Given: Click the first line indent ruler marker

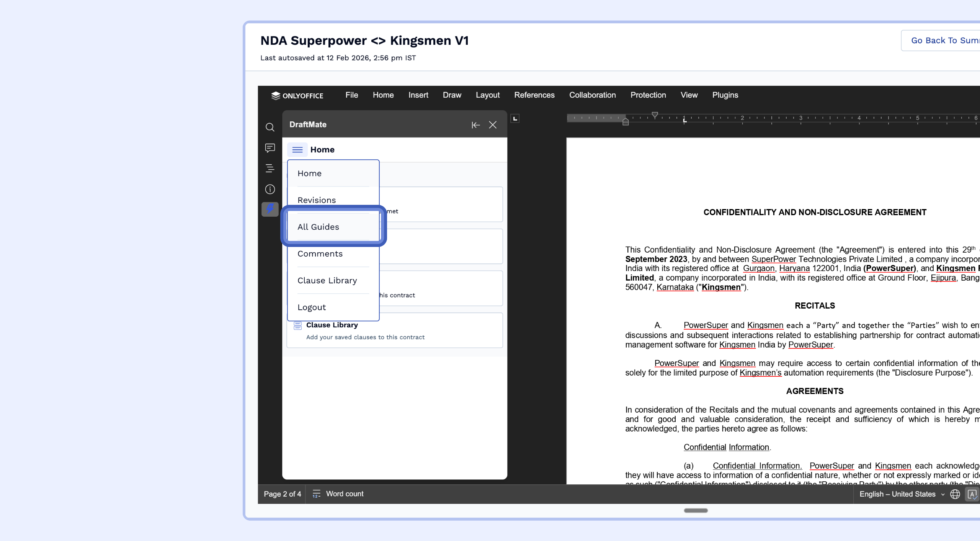Looking at the screenshot, I should coord(655,115).
